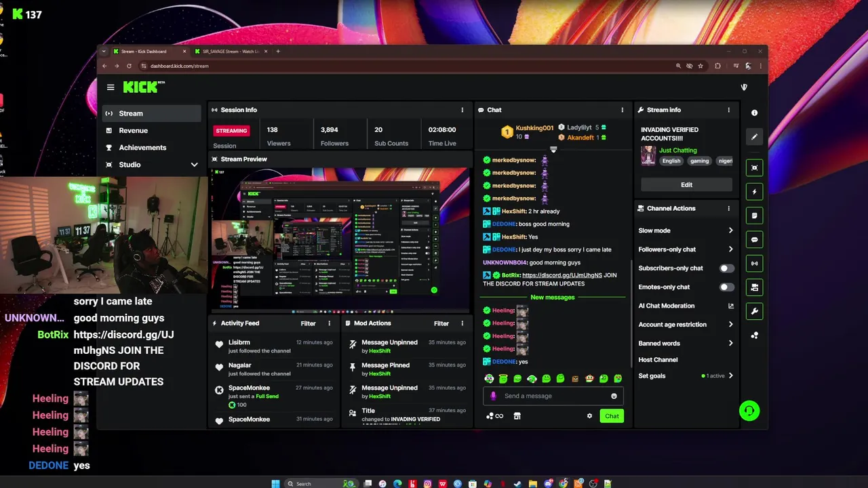Open the chat settings gear icon
Viewport: 868px width, 488px height.
pos(589,416)
